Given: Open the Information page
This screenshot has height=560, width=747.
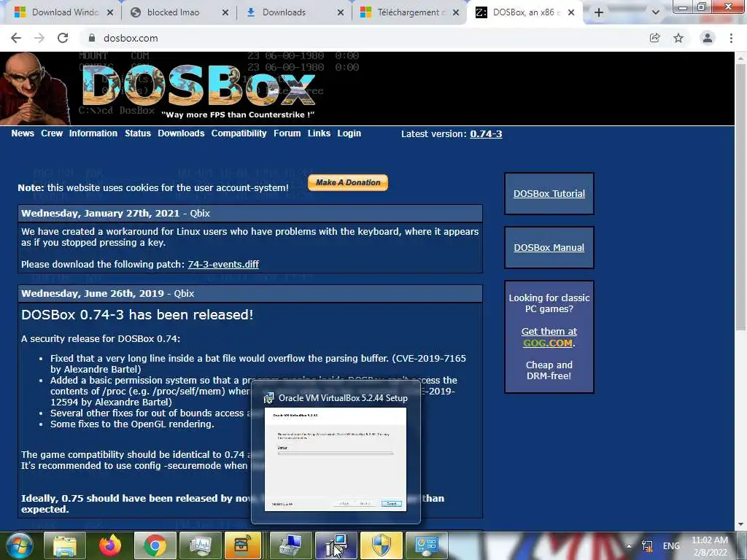Looking at the screenshot, I should click(x=93, y=133).
